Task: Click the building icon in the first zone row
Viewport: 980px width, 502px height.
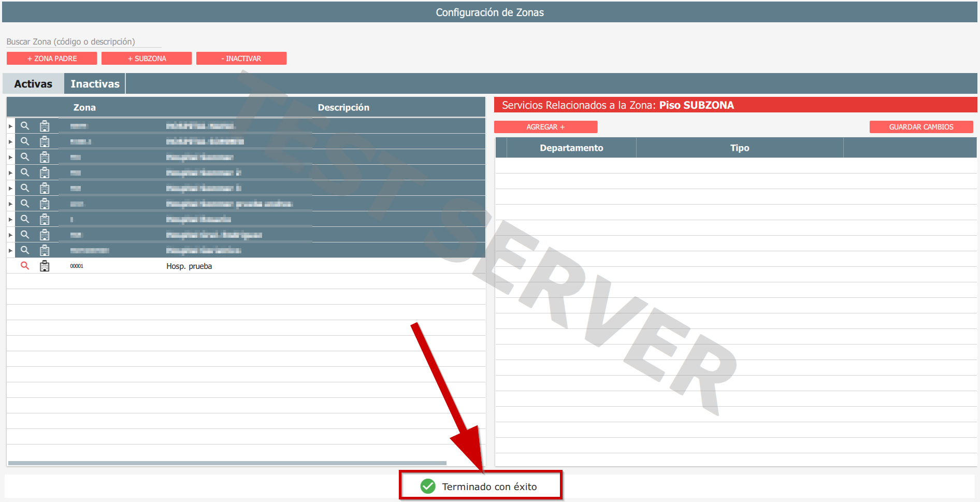Action: 45,126
